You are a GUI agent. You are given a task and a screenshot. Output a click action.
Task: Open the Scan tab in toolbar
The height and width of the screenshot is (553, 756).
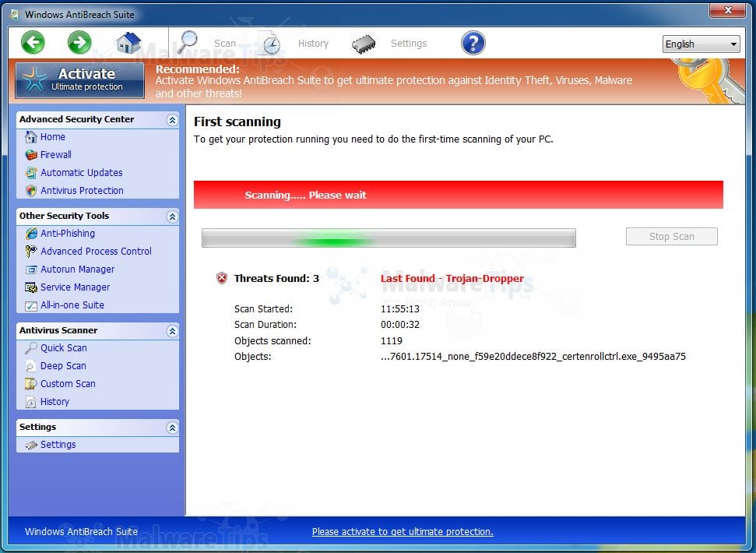coord(225,44)
